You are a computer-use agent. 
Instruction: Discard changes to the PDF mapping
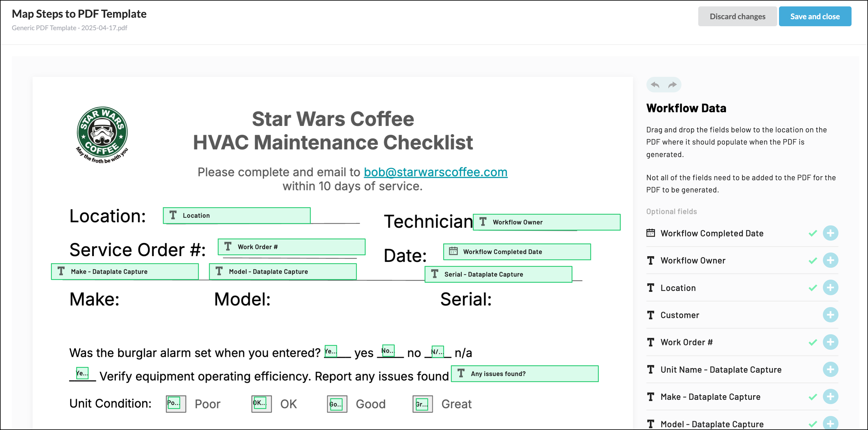(737, 16)
